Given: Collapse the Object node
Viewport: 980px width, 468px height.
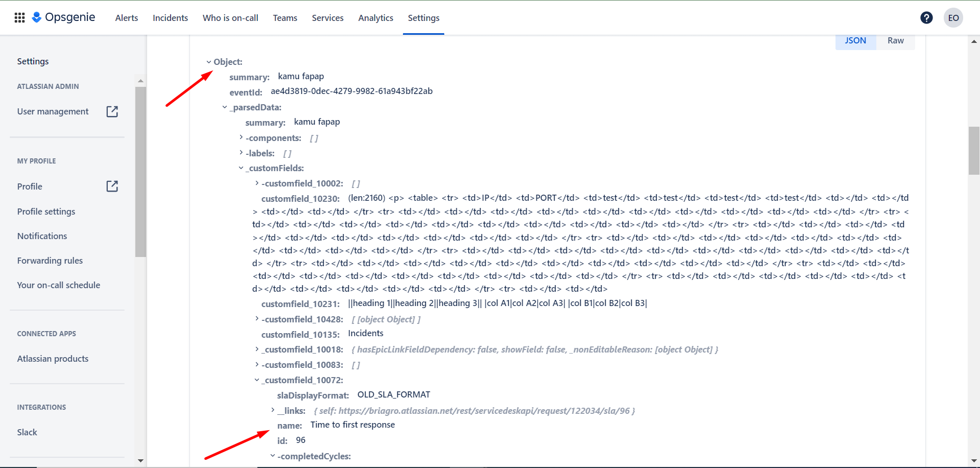Looking at the screenshot, I should 208,61.
